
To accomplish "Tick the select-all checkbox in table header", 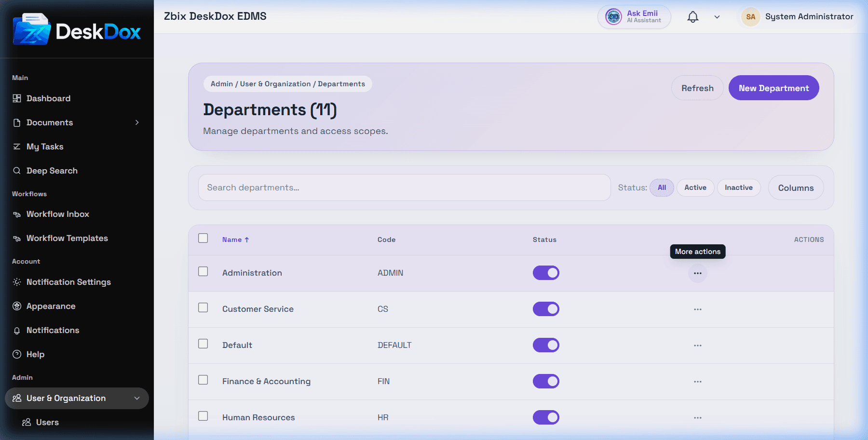I will [x=203, y=238].
